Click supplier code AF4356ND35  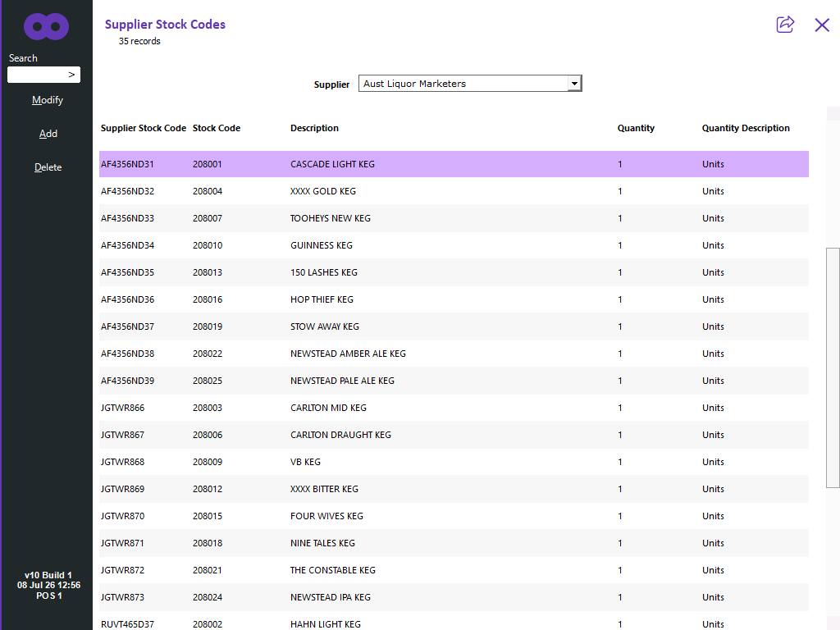[x=127, y=272]
